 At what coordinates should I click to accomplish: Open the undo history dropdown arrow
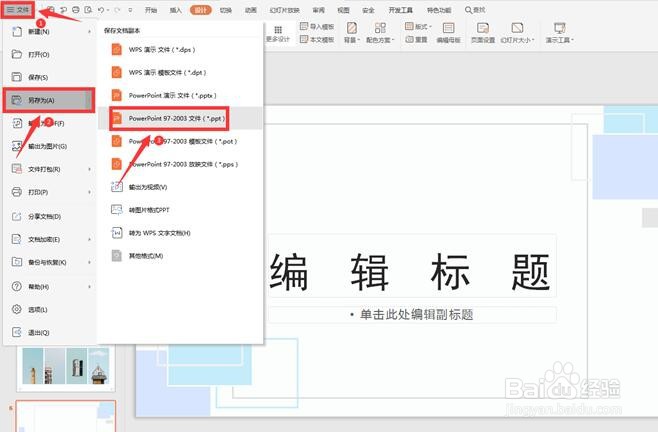[108, 10]
